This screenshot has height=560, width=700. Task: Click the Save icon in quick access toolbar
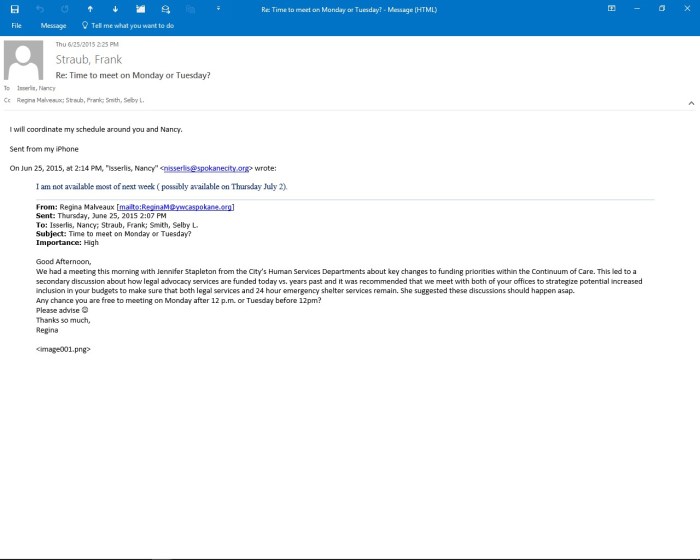[15, 8]
